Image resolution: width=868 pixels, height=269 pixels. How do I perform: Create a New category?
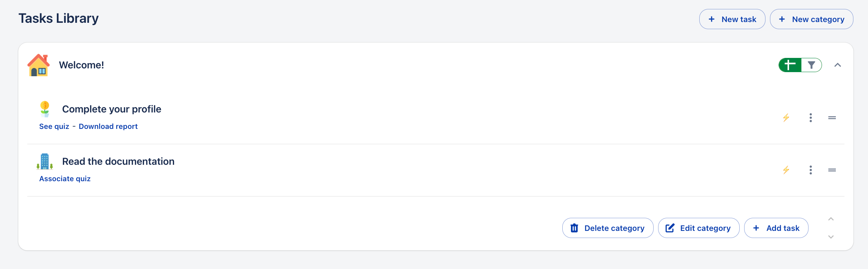click(812, 19)
